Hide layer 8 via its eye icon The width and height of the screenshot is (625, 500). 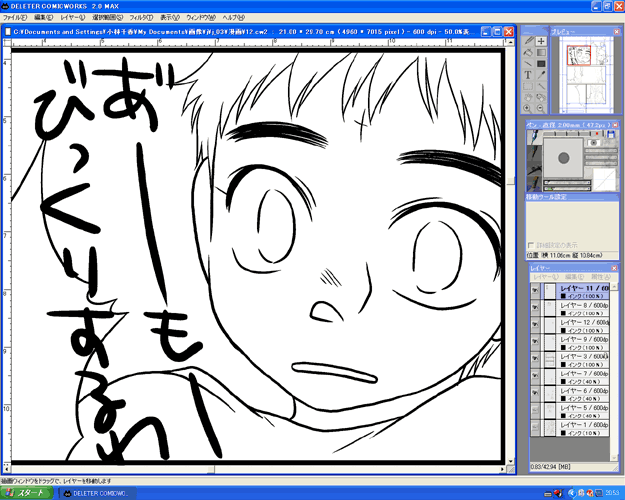[535, 308]
